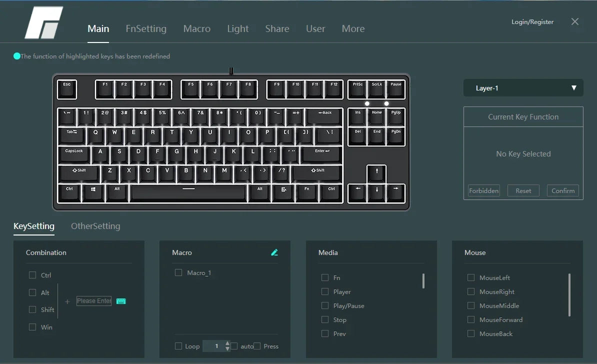Open the User tab
Image resolution: width=597 pixels, height=364 pixels.
[x=315, y=28]
